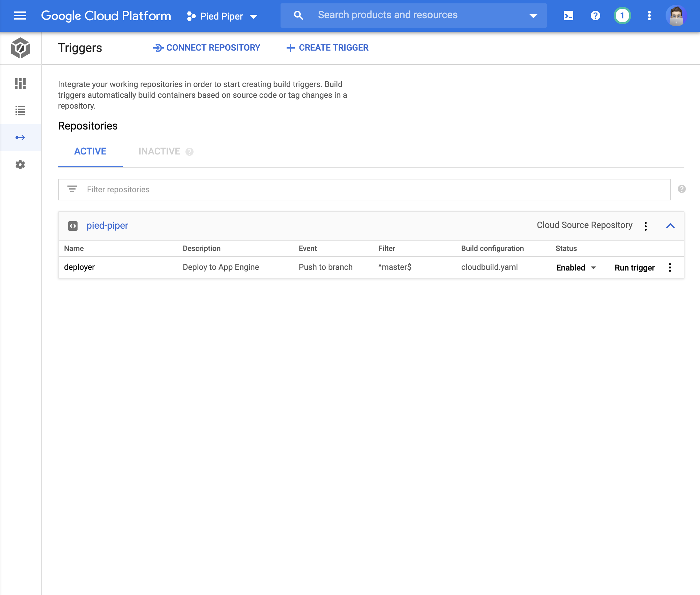View the notifications badge showing 1
Viewport: 700px width, 595px height.
coord(622,16)
